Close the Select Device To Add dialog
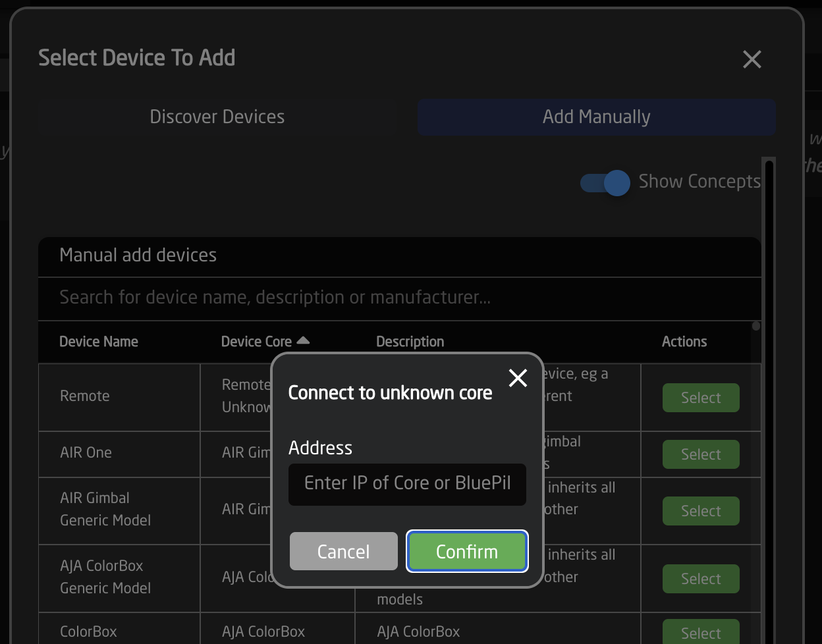This screenshot has width=822, height=644. [x=752, y=59]
